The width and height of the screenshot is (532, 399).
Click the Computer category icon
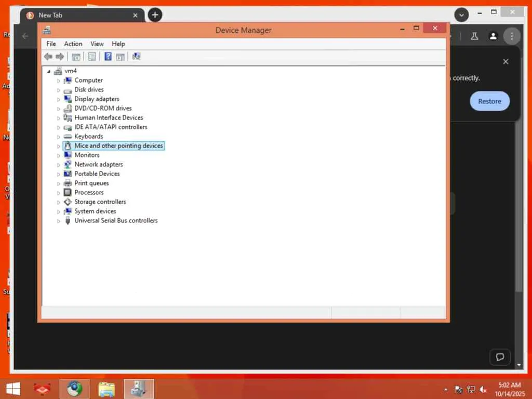tap(68, 81)
